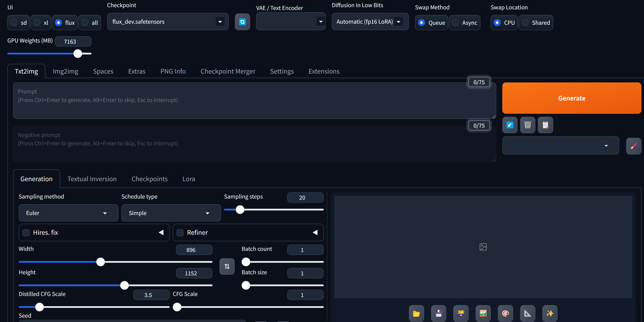Open output folder with folder icon
Screen dimensions: 644x322
point(416,313)
